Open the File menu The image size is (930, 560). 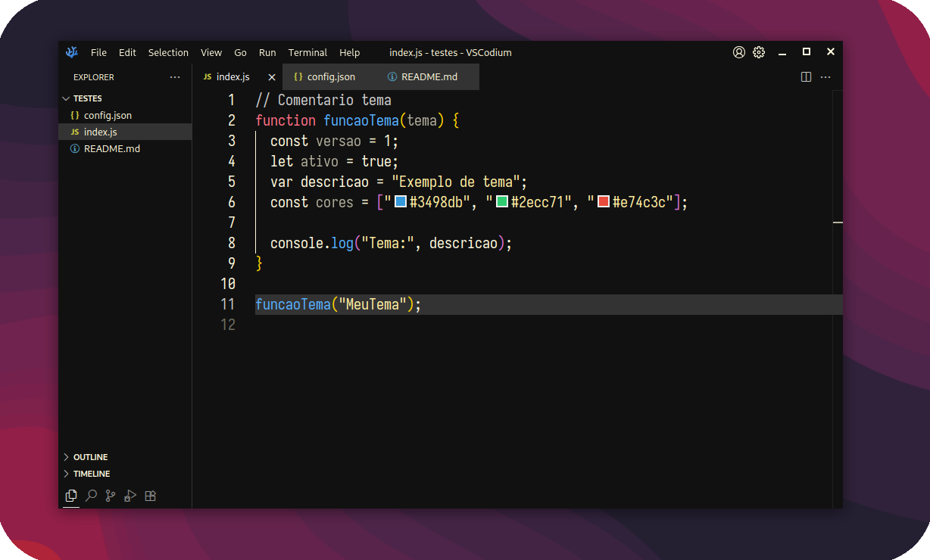point(98,52)
